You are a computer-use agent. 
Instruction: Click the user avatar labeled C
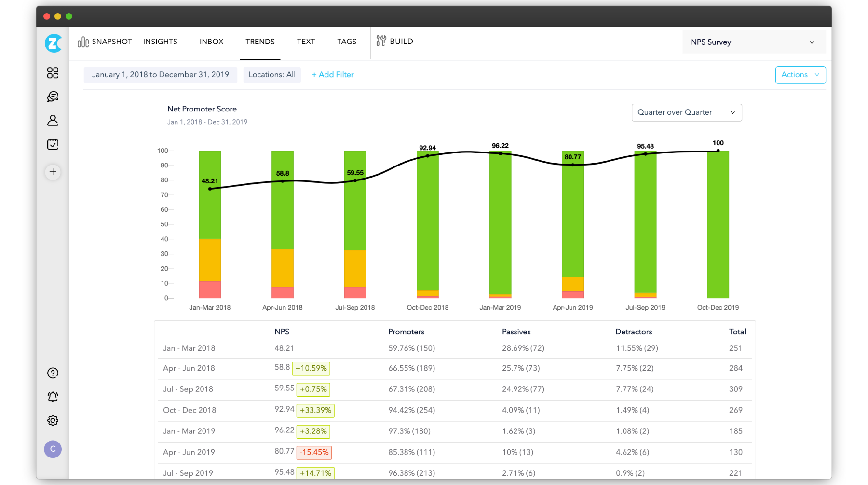coord(53,449)
